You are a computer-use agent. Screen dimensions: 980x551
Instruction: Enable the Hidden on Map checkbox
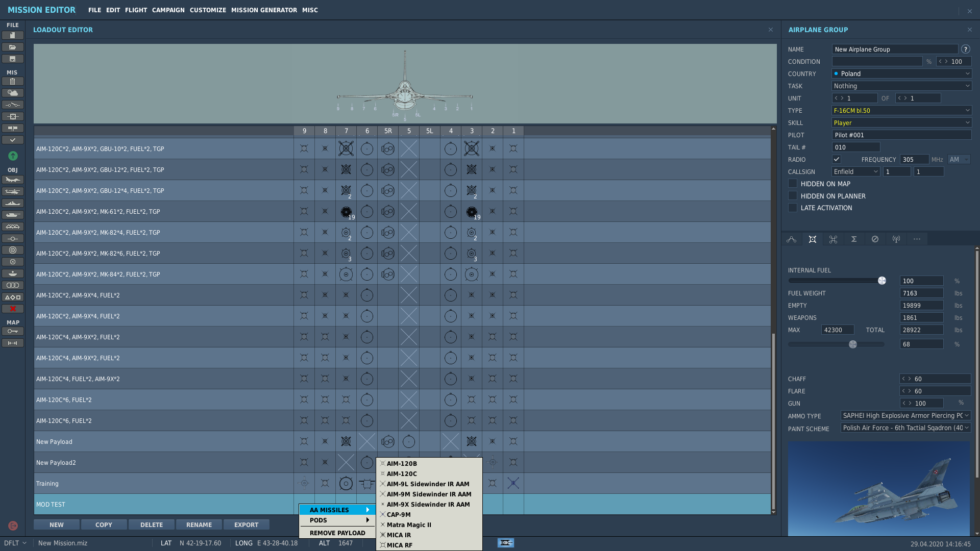coord(793,184)
